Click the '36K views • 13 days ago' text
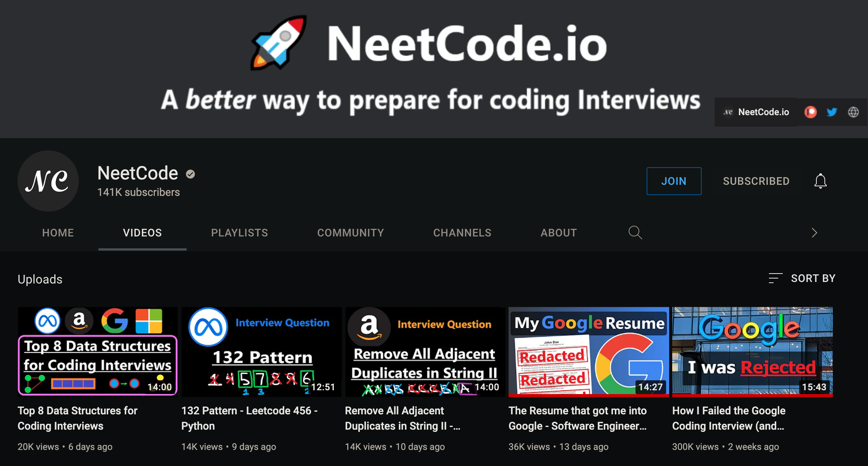The height and width of the screenshot is (466, 868). tap(559, 446)
